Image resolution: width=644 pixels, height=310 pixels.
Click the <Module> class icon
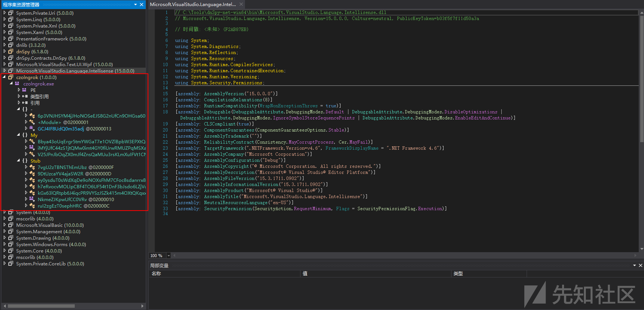pos(32,122)
